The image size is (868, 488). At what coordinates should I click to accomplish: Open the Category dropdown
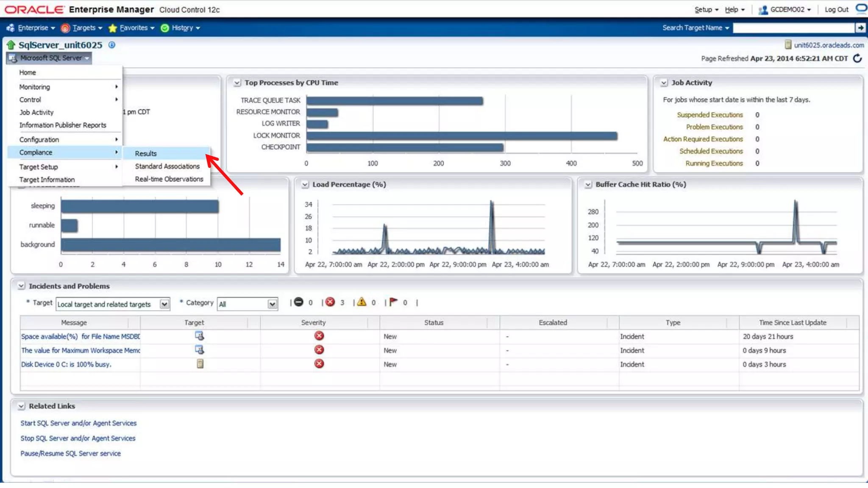(x=272, y=304)
